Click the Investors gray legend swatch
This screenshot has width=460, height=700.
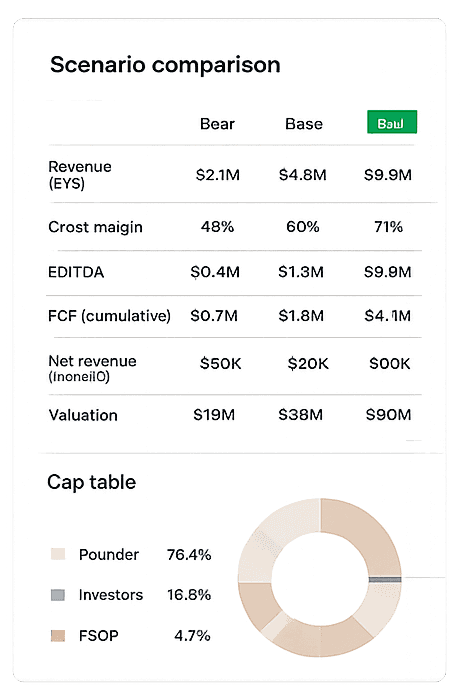58,595
